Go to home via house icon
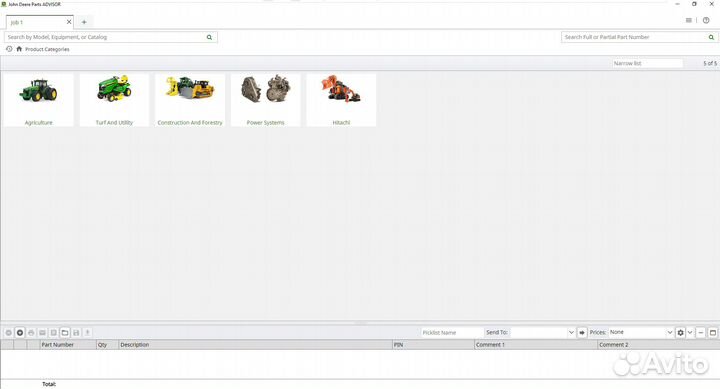The width and height of the screenshot is (720, 389). point(19,49)
